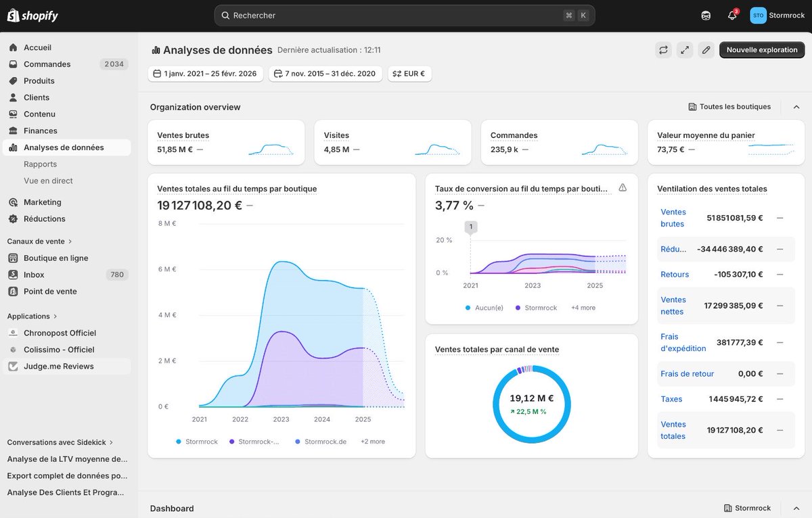
Task: Open the Sidekick assistant icon
Action: click(706, 16)
